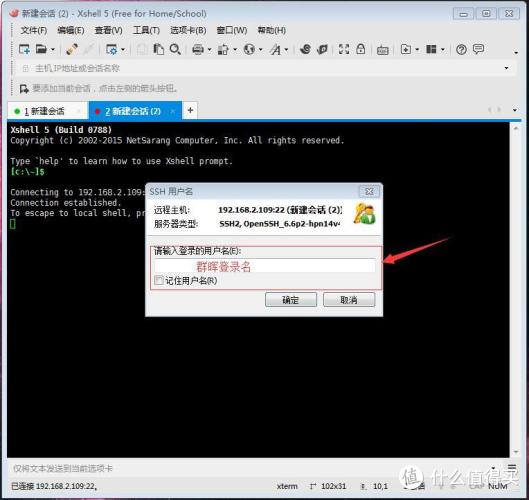Viewport: 529px width, 500px height.
Task: Click the terminal vertical scrollbar
Action: coord(516,289)
